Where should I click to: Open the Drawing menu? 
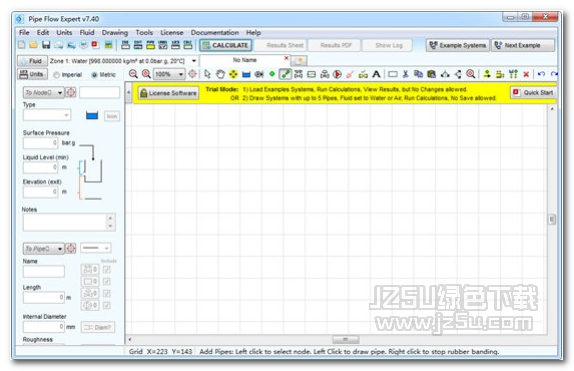[x=115, y=33]
